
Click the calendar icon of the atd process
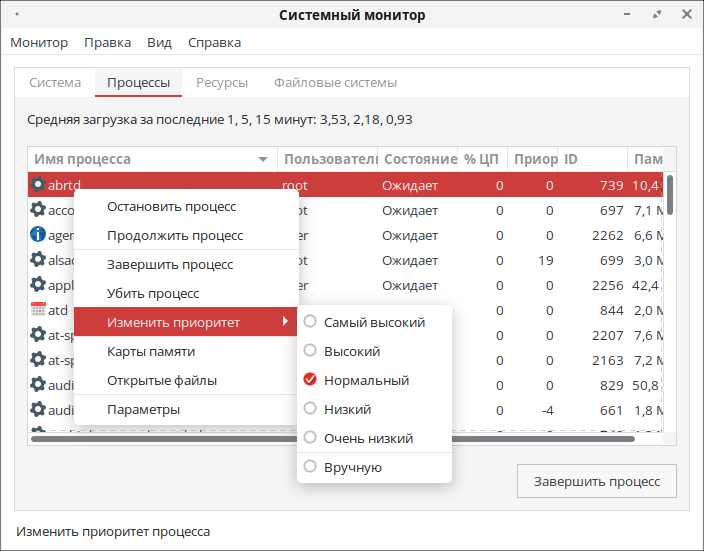tap(38, 310)
